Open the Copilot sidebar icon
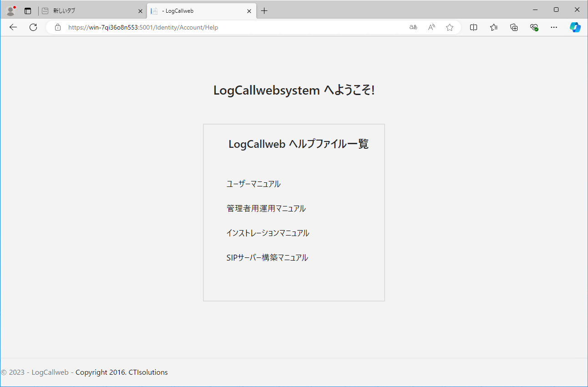This screenshot has height=387, width=588. pyautogui.click(x=575, y=27)
